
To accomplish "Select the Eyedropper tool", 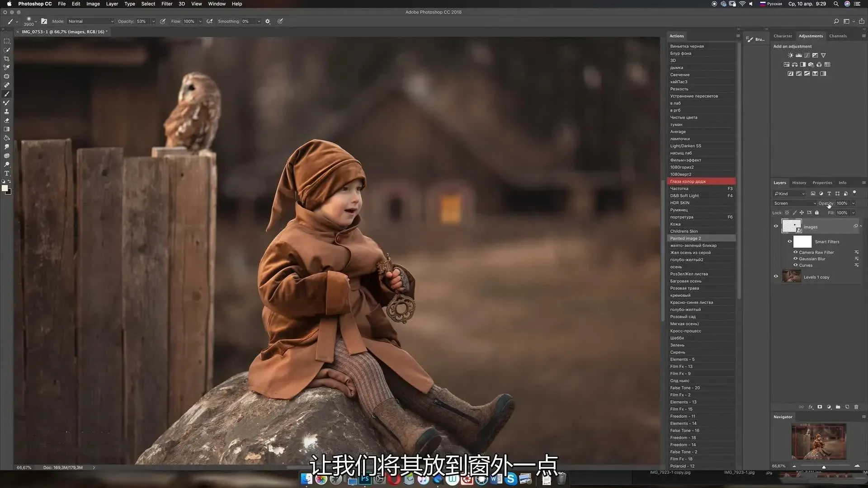I will pos(6,67).
